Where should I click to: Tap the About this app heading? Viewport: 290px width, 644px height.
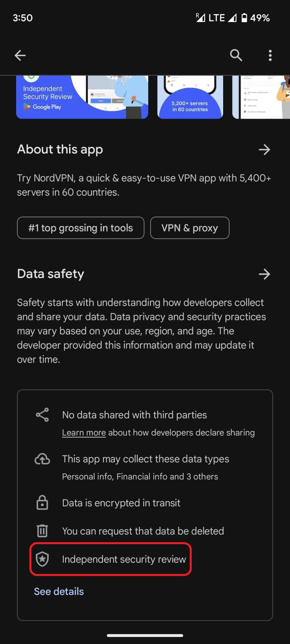pos(60,149)
